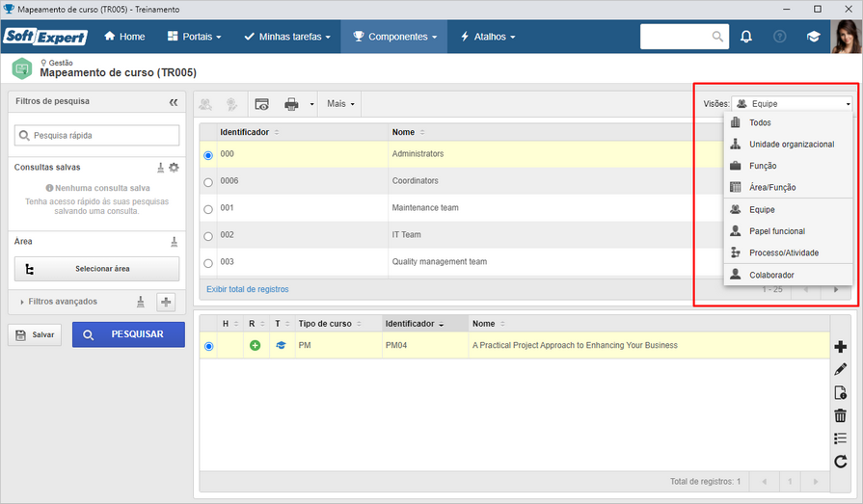Add new course mapping with plus icon
The image size is (863, 504).
pyautogui.click(x=840, y=347)
